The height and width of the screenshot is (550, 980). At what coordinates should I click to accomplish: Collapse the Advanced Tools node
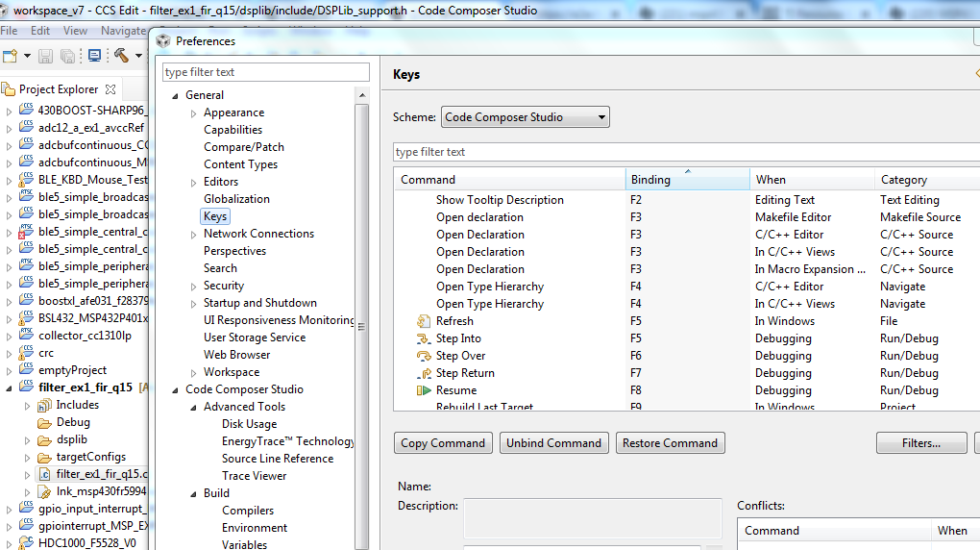pos(193,408)
